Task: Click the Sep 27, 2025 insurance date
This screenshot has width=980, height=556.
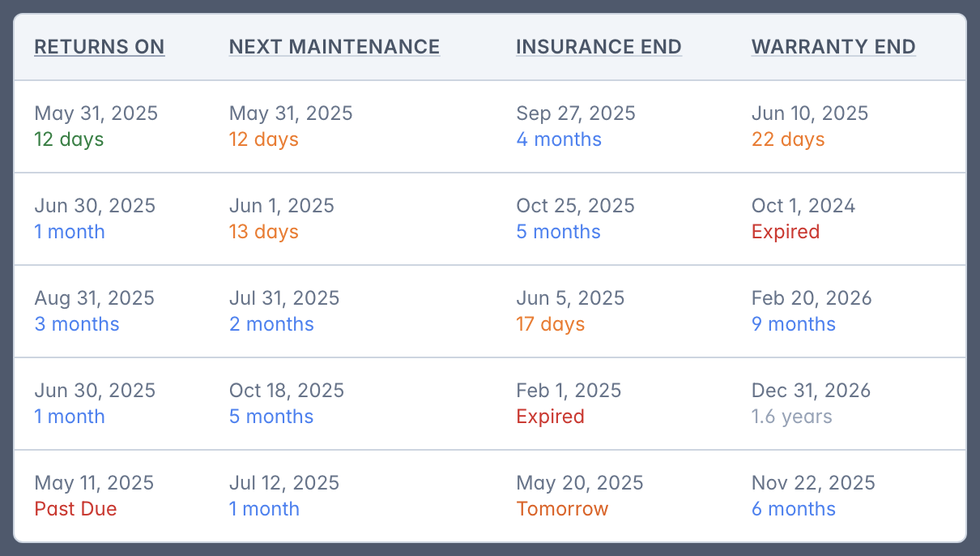Action: pyautogui.click(x=576, y=113)
